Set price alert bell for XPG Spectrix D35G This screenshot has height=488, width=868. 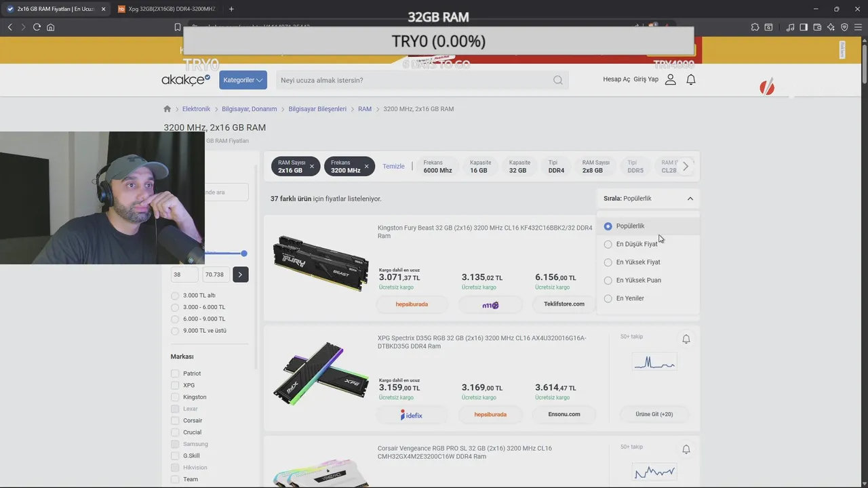(686, 339)
